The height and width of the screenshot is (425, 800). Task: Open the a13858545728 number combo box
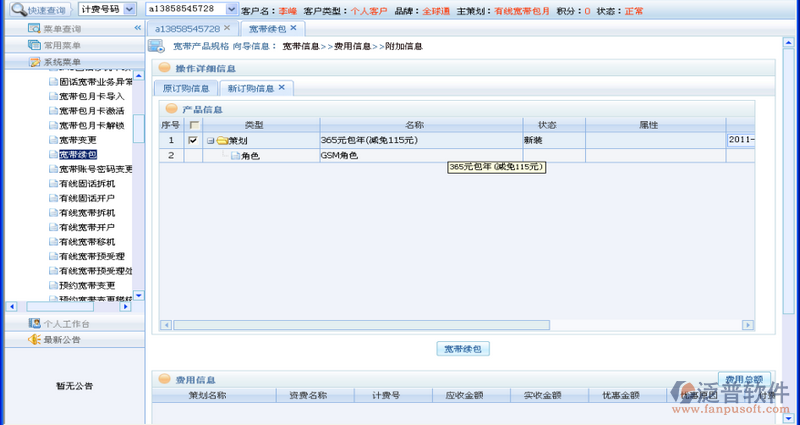pyautogui.click(x=232, y=9)
